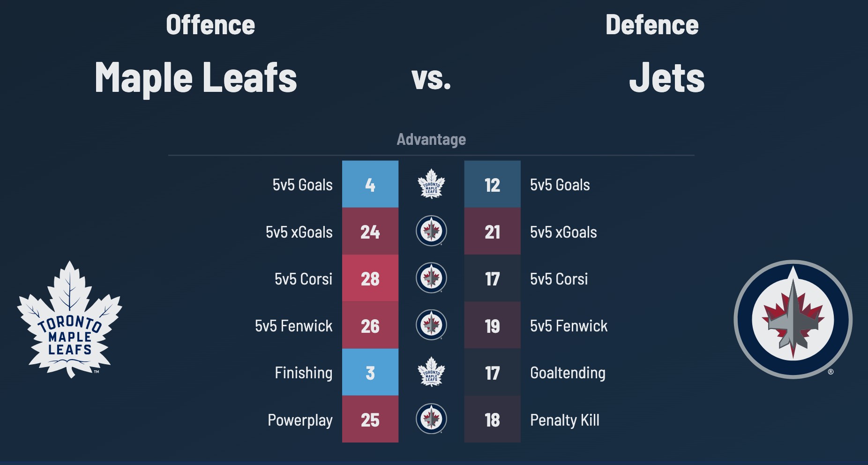Click the Maple Leafs icon in 5v5 Goals row
Screen dimensions: 868x465
tap(431, 184)
